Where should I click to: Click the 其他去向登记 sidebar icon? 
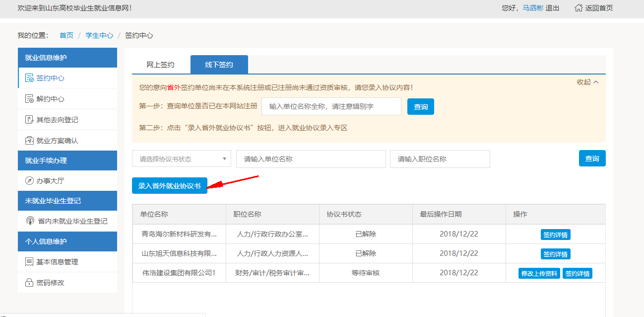pyautogui.click(x=29, y=120)
